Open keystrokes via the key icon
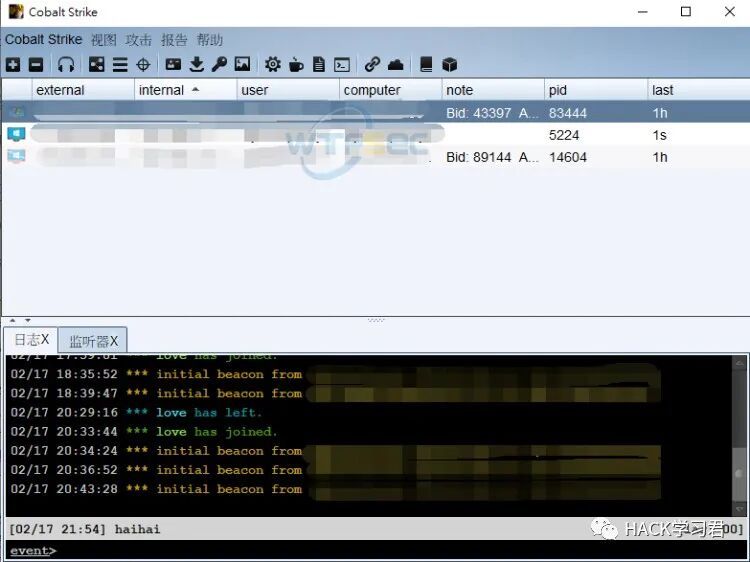Image resolution: width=750 pixels, height=562 pixels. [219, 64]
